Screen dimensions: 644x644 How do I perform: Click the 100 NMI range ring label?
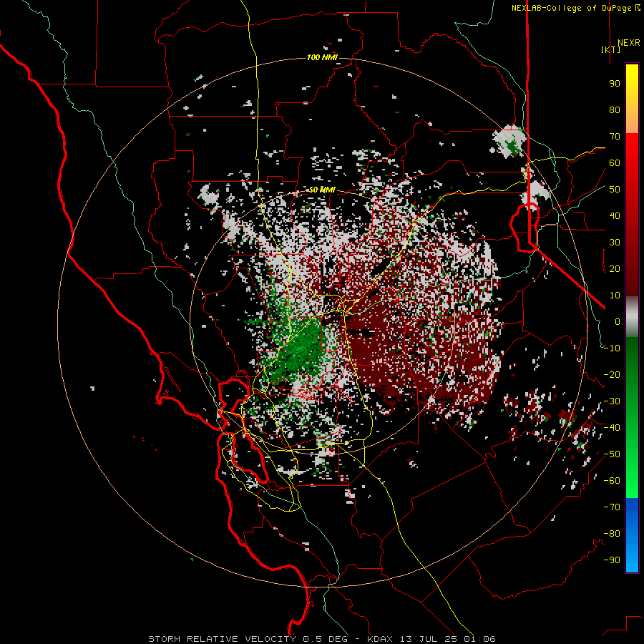(322, 57)
